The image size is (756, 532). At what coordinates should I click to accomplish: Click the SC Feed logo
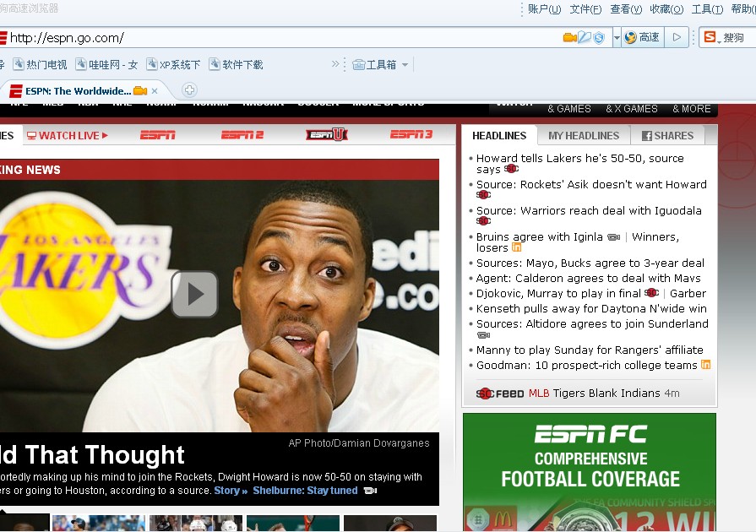[x=500, y=394]
